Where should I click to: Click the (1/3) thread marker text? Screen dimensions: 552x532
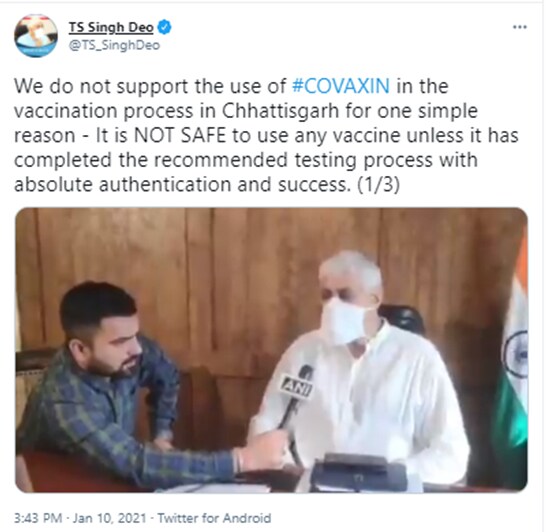pos(378,185)
